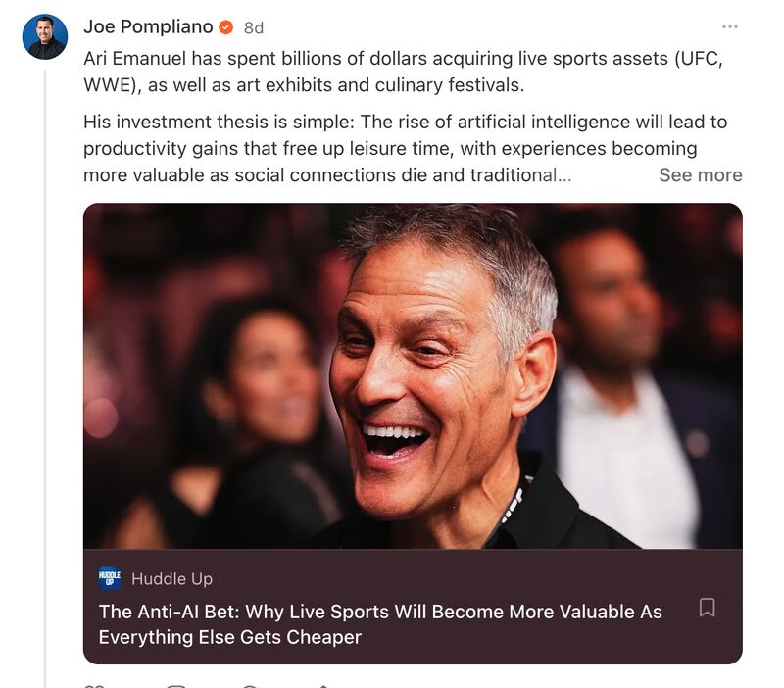Expand the truncated post with See more
This screenshot has height=688, width=784.
701,174
